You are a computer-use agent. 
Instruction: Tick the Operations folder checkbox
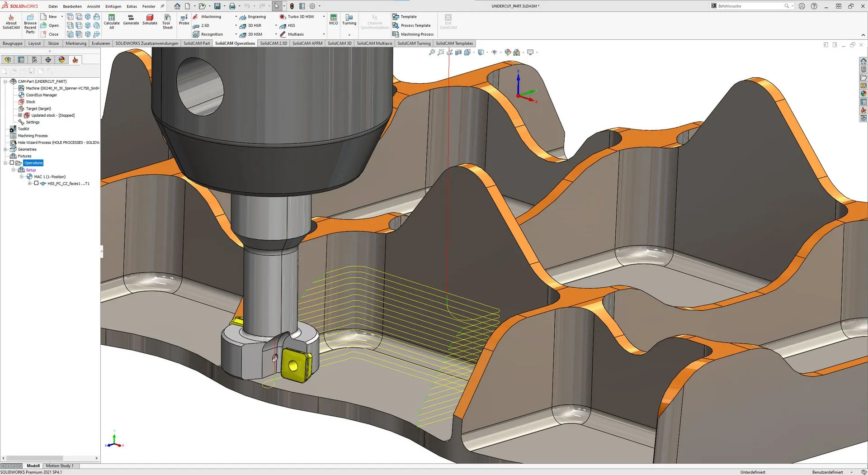[12, 163]
